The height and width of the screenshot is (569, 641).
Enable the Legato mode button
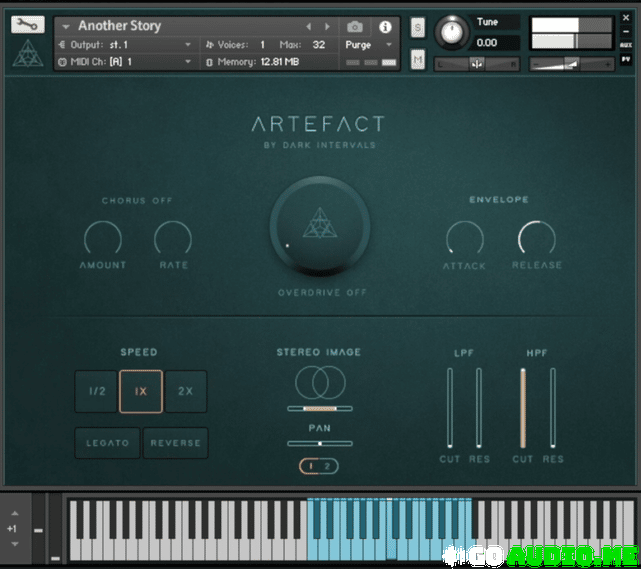(107, 443)
